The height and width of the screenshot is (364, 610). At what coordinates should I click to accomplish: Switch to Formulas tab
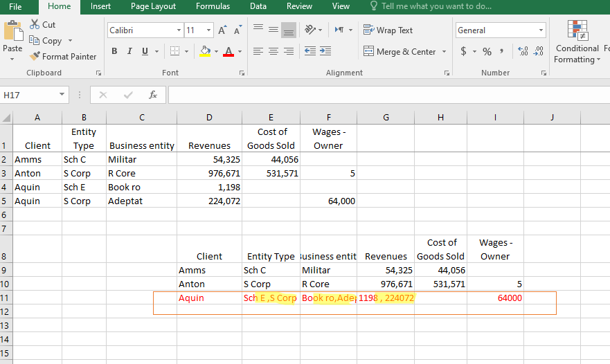(x=213, y=6)
